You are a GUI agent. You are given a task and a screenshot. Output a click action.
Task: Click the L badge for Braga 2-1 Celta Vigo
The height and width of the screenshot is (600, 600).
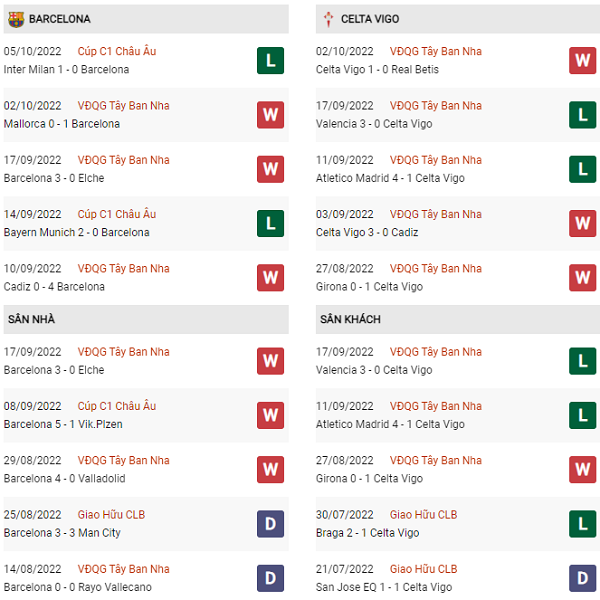click(582, 524)
